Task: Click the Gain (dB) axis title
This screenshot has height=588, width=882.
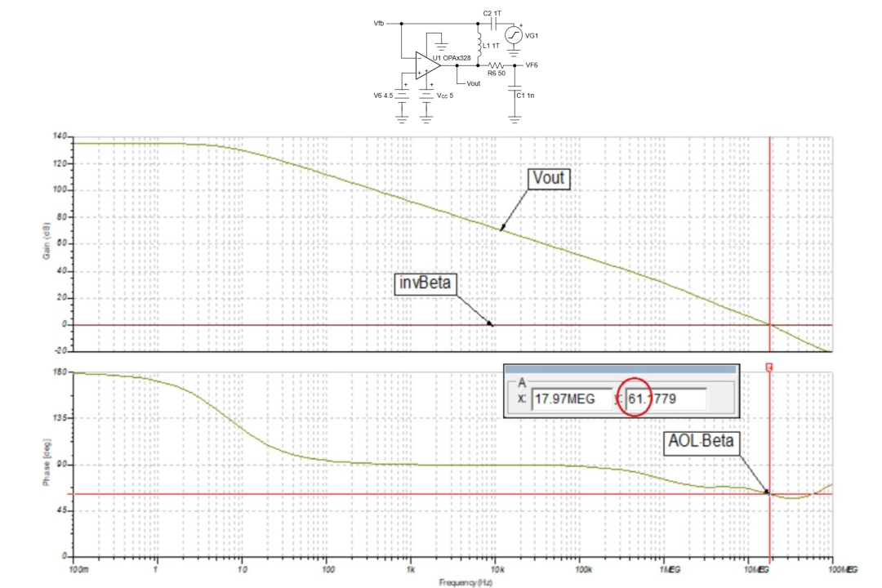Action: (46, 241)
